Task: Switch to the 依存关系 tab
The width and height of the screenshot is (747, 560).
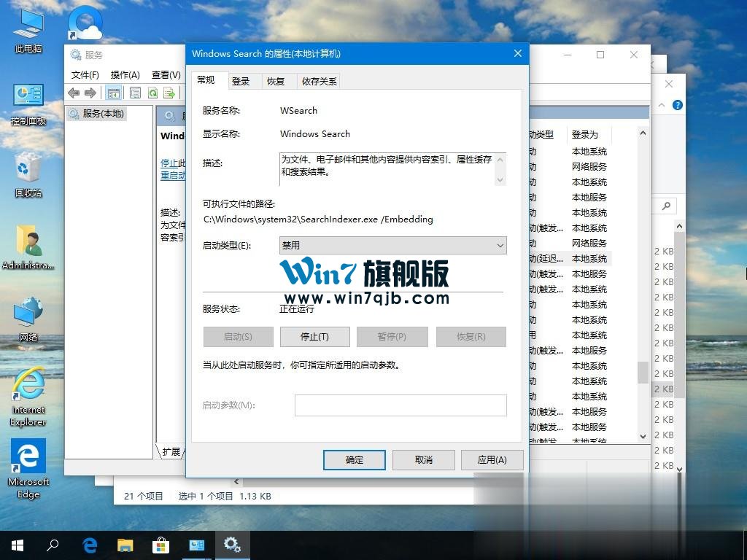Action: (320, 82)
